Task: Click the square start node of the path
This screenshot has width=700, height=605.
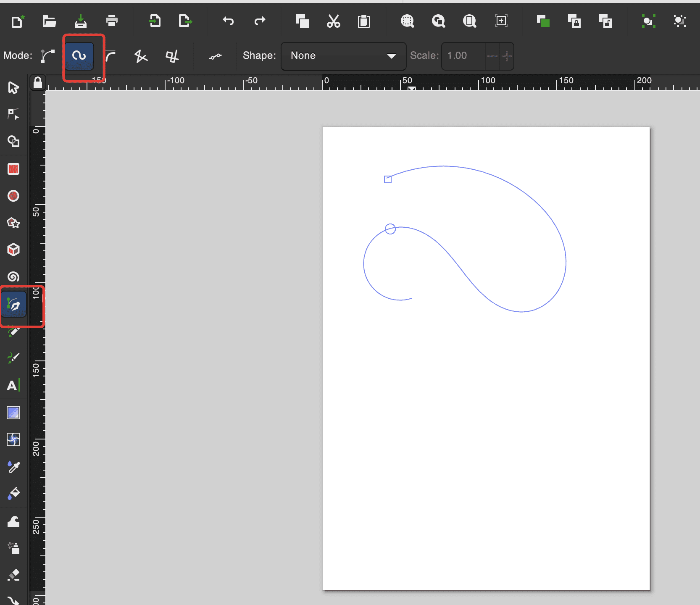Action: [388, 179]
